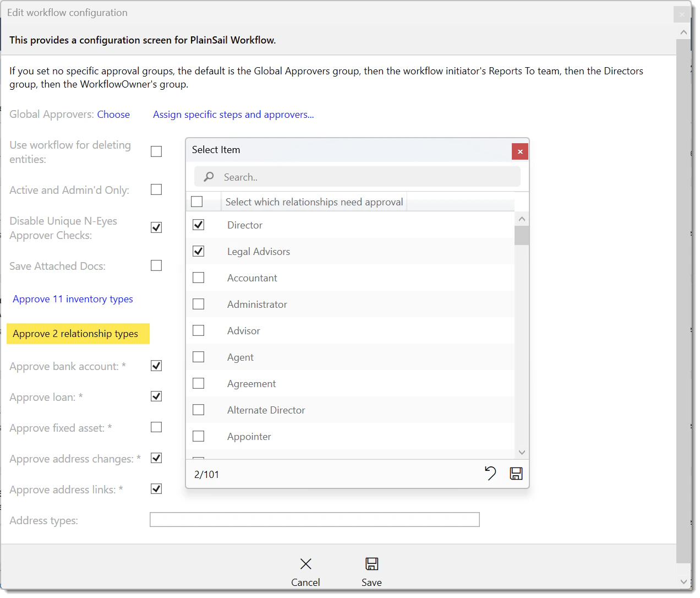This screenshot has height=598, width=700.
Task: Enable Active and Admin'd Only checkbox
Action: 156,189
